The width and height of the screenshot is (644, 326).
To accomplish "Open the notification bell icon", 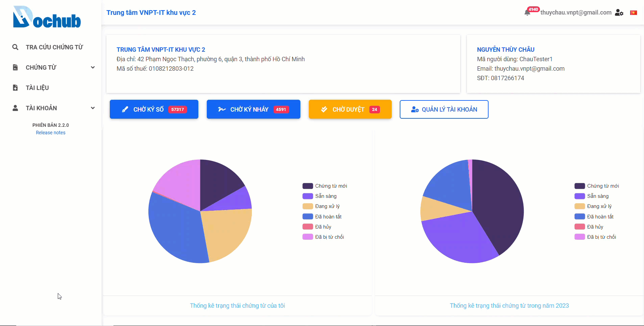I will 527,13.
